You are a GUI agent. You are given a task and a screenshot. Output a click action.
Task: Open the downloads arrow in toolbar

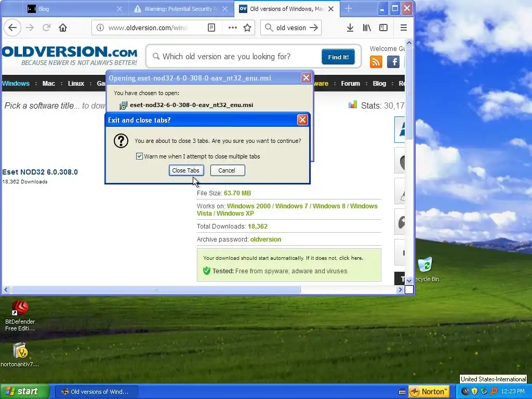(x=350, y=28)
